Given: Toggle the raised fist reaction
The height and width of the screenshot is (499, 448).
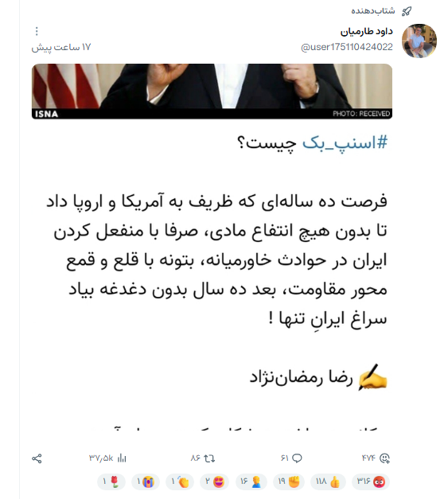Looking at the screenshot, I should click(x=289, y=481).
